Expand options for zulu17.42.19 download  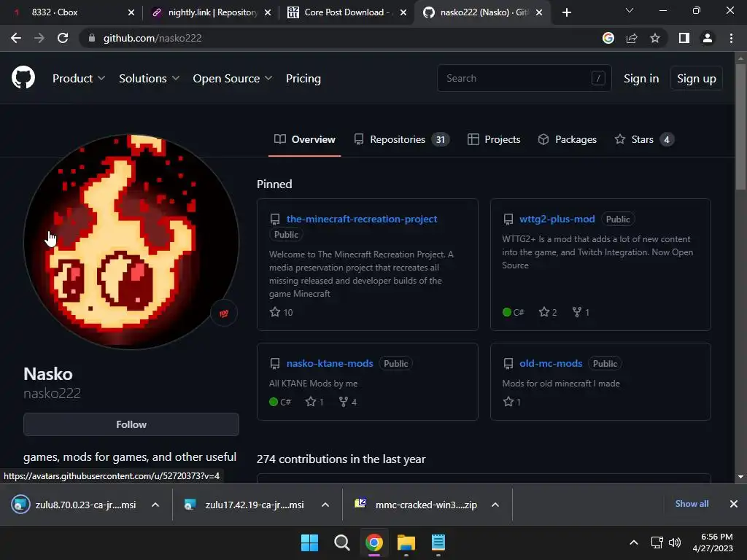(x=325, y=505)
